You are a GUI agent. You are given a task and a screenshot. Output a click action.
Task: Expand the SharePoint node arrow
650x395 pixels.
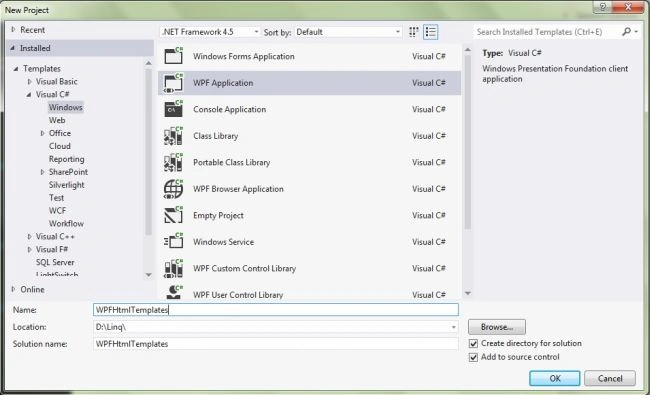click(42, 172)
